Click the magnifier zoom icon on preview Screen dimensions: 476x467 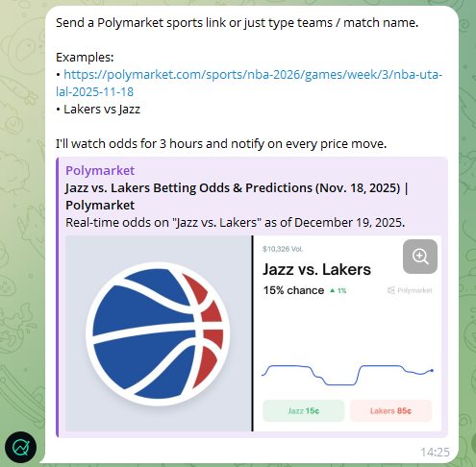tap(420, 257)
